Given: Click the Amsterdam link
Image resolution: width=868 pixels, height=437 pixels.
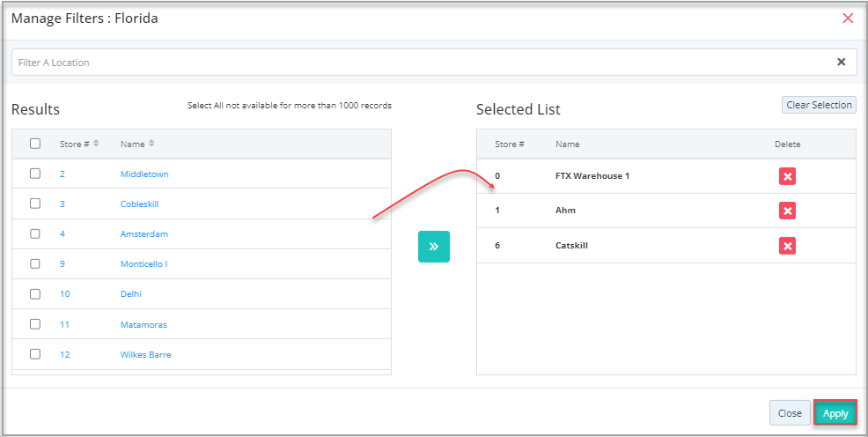Looking at the screenshot, I should (x=143, y=233).
